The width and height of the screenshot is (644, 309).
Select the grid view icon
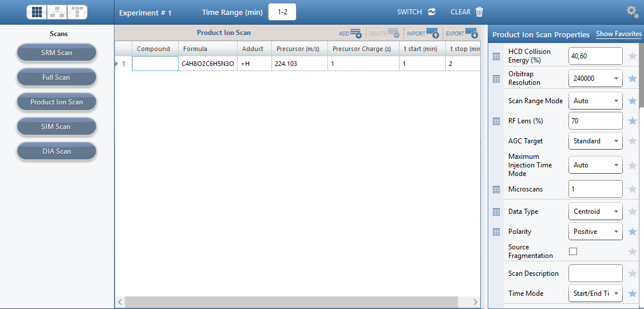click(37, 11)
